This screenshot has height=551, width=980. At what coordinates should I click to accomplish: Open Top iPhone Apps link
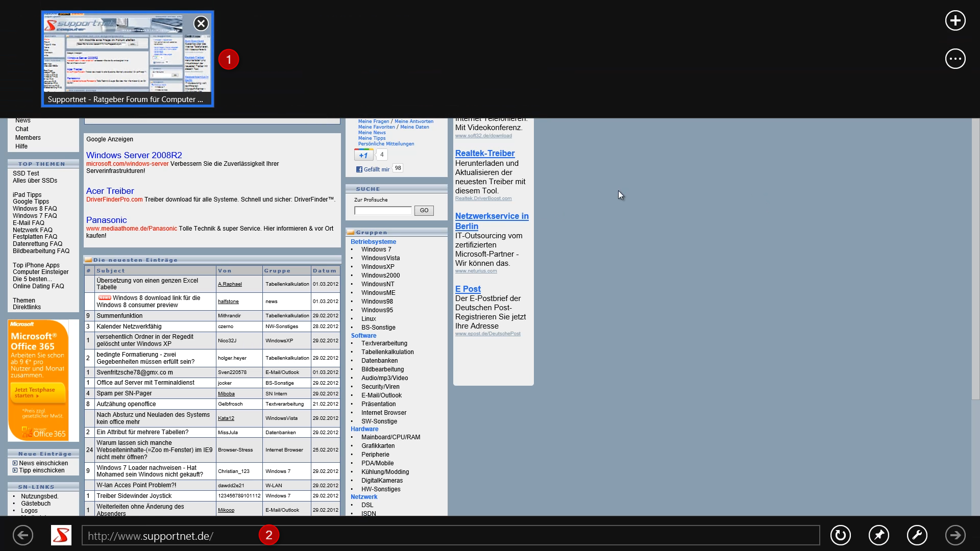click(x=36, y=265)
